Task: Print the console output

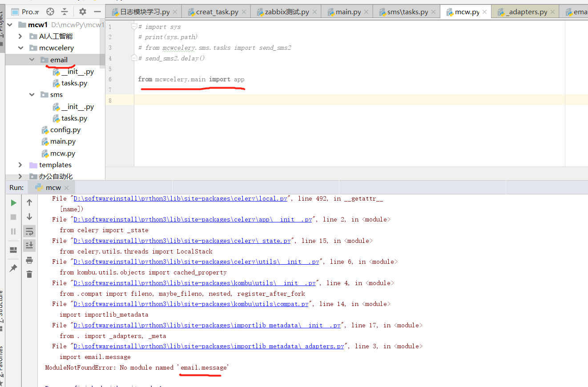Action: [29, 260]
